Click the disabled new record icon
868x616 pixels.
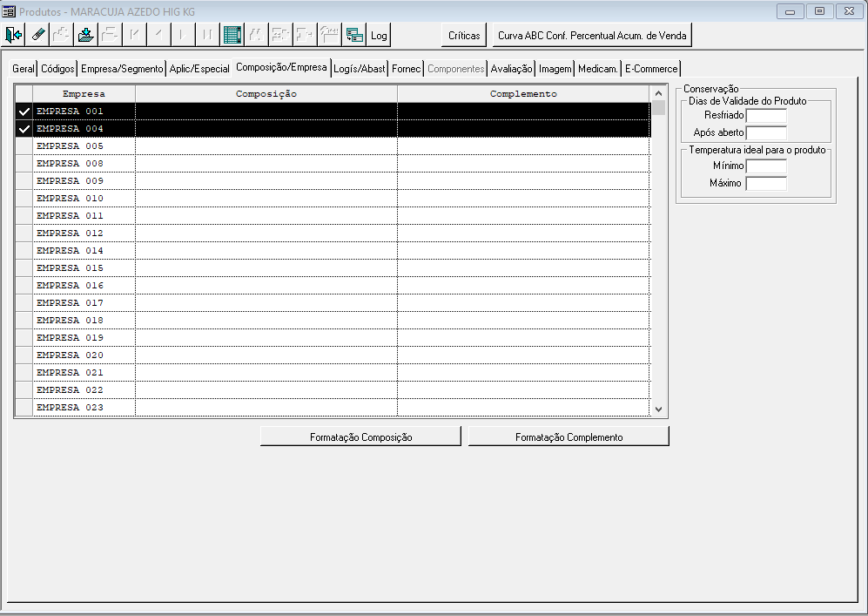click(x=62, y=35)
